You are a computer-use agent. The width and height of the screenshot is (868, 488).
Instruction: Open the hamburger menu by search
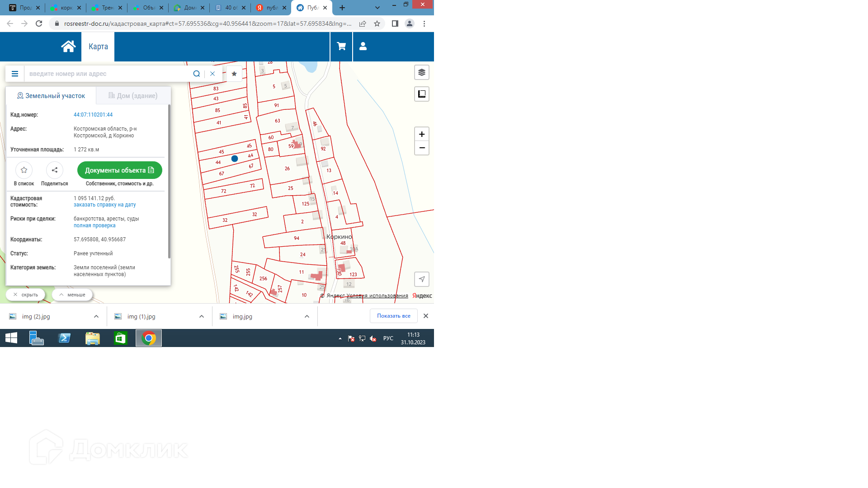(15, 74)
